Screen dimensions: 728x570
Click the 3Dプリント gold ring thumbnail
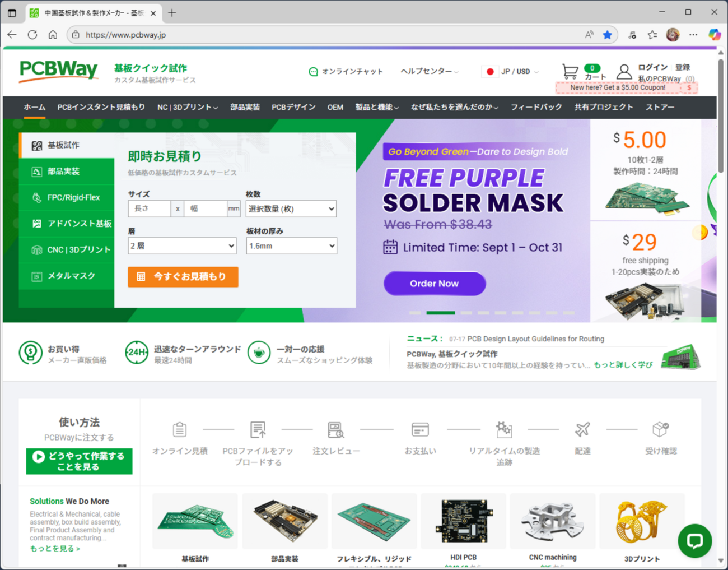pos(642,521)
